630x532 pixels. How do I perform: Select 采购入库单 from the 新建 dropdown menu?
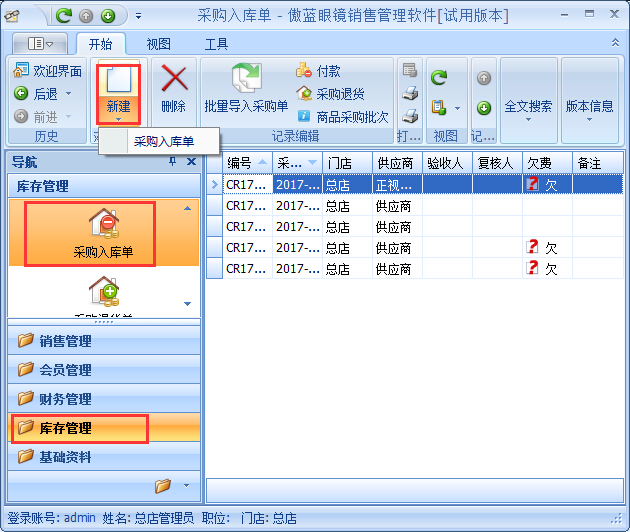159,141
